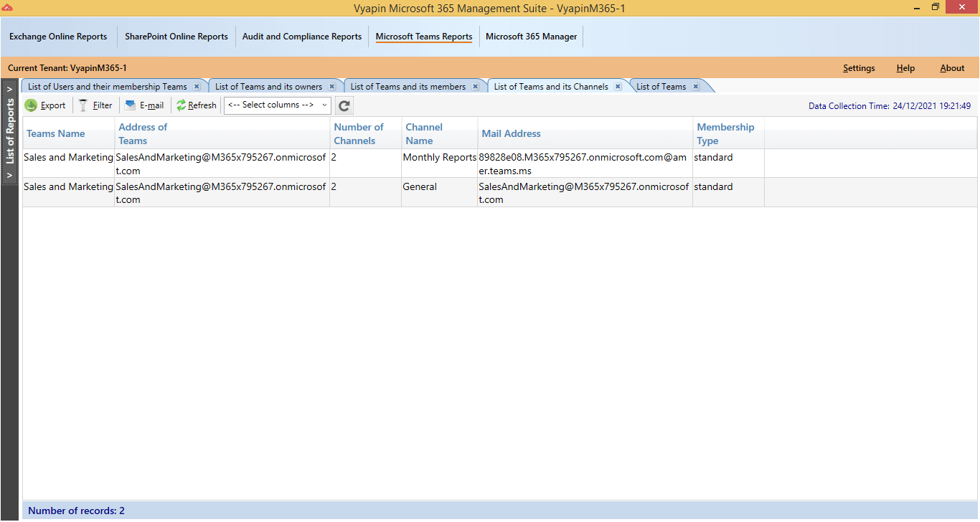
Task: Switch to List of Teams and its members tab
Action: [x=408, y=87]
